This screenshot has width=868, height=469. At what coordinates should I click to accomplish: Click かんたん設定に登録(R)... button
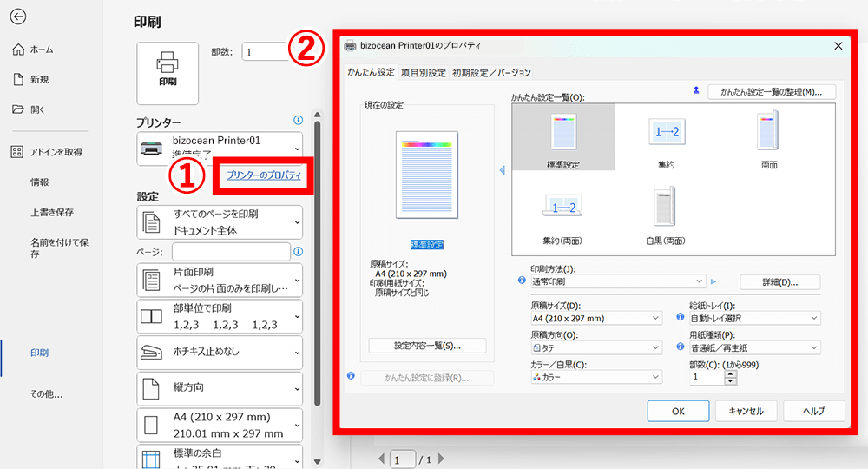pyautogui.click(x=427, y=378)
